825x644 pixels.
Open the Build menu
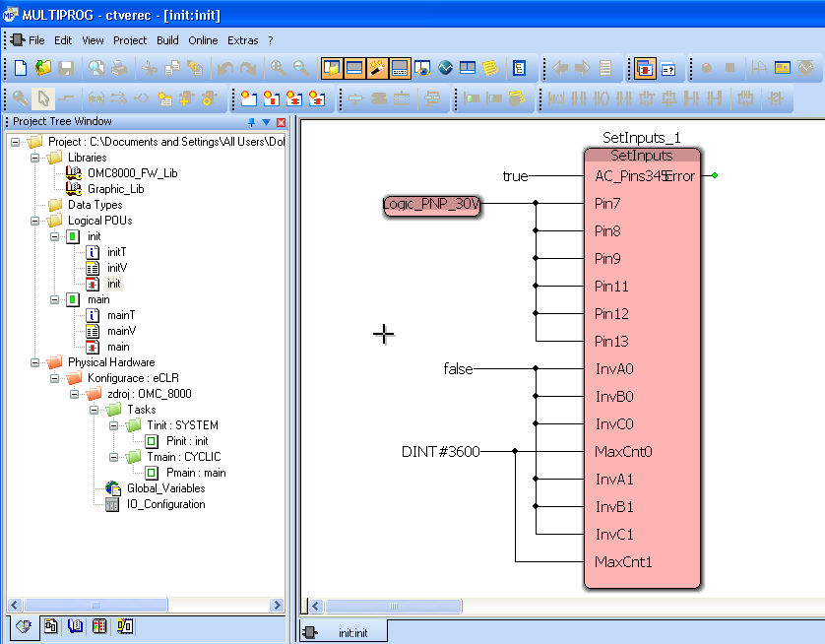167,40
